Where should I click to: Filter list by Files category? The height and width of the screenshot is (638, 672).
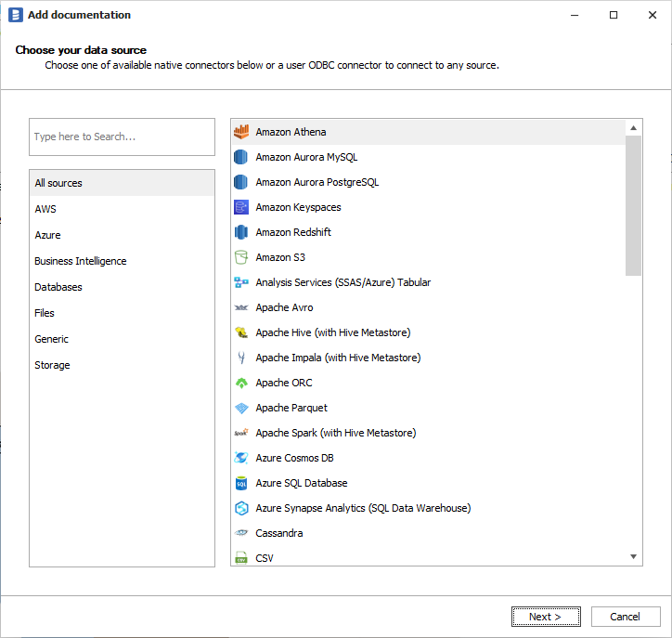click(x=45, y=313)
